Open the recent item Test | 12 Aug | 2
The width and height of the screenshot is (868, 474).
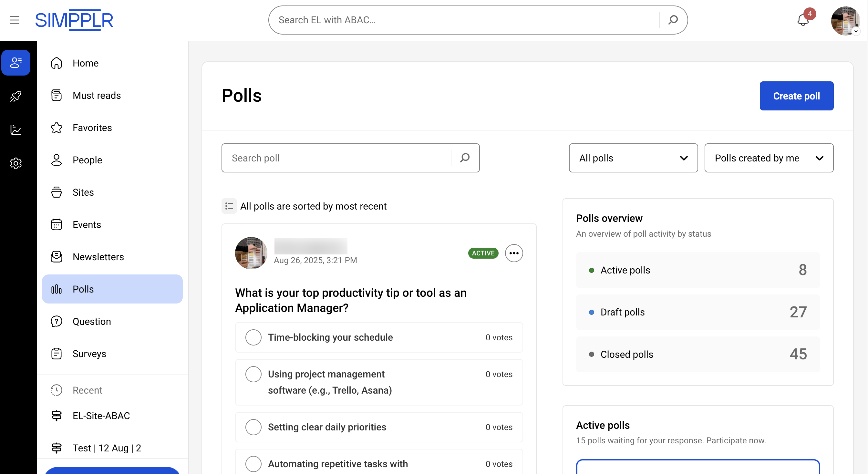[x=107, y=448]
